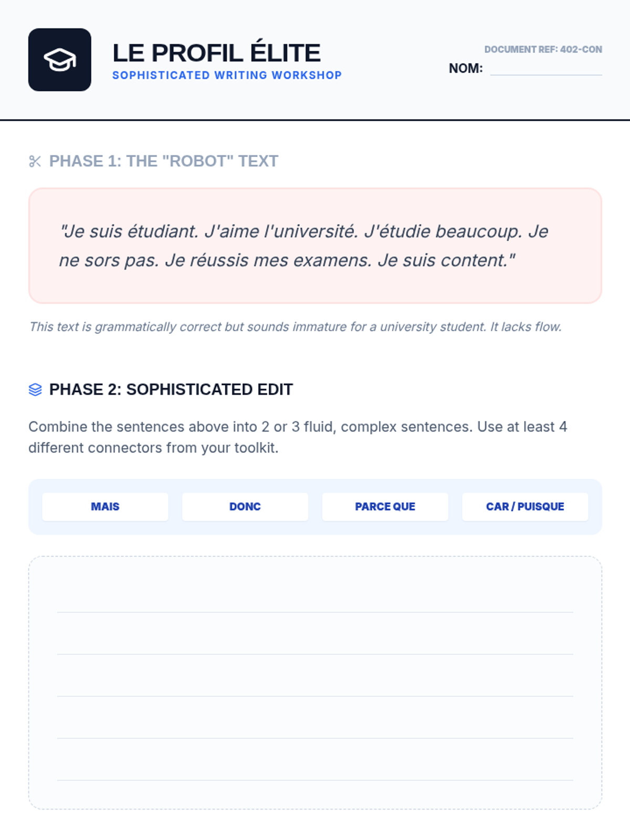Select the MAIS connector chip

click(x=105, y=507)
